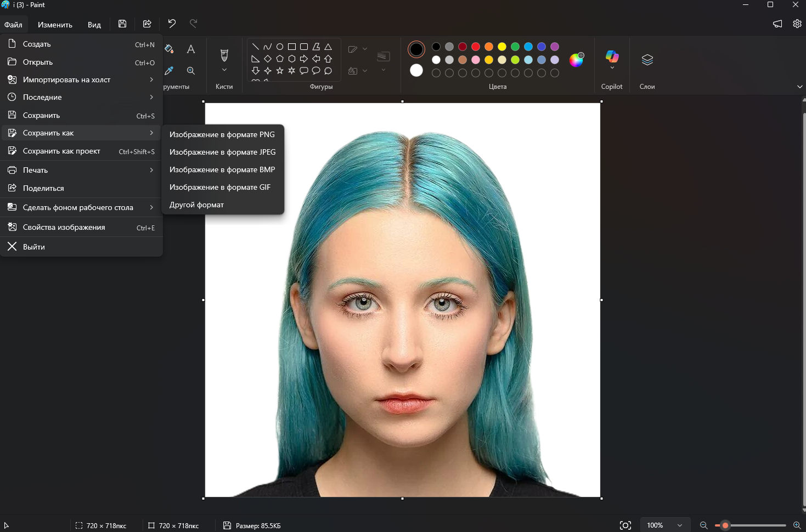Open the Файл menu
The height and width of the screenshot is (532, 806).
coord(14,25)
